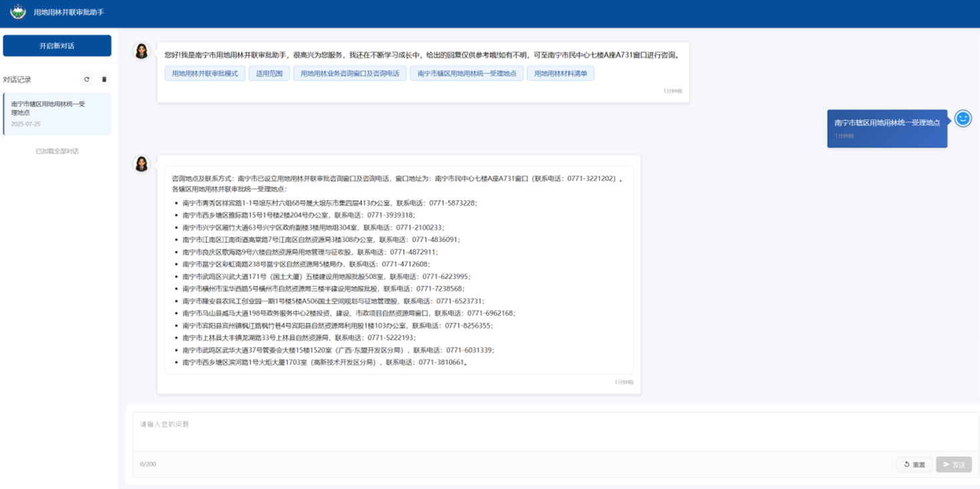The image size is (980, 489).
Task: Refresh the 对话记录 conversation list
Action: click(87, 79)
